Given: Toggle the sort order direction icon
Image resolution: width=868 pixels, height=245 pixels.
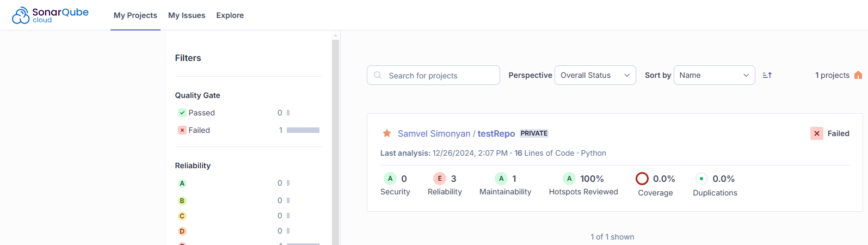Looking at the screenshot, I should tap(767, 75).
